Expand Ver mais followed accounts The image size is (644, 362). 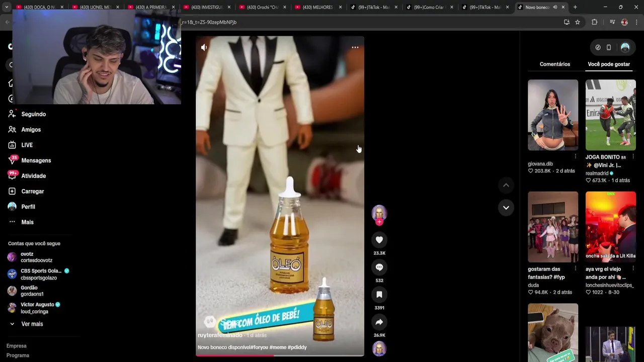coord(32,324)
